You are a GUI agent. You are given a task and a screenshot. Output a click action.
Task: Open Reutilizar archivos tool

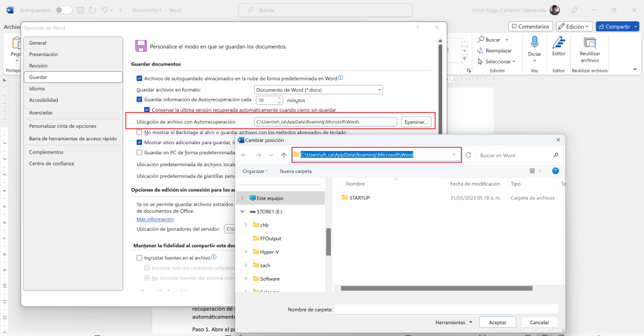click(x=590, y=49)
